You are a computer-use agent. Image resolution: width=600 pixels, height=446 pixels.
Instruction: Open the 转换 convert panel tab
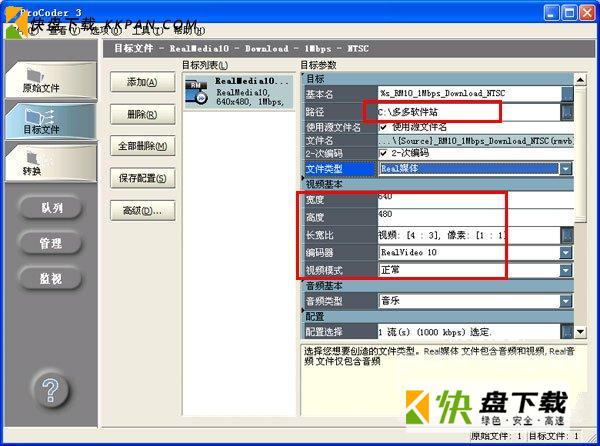tap(51, 163)
